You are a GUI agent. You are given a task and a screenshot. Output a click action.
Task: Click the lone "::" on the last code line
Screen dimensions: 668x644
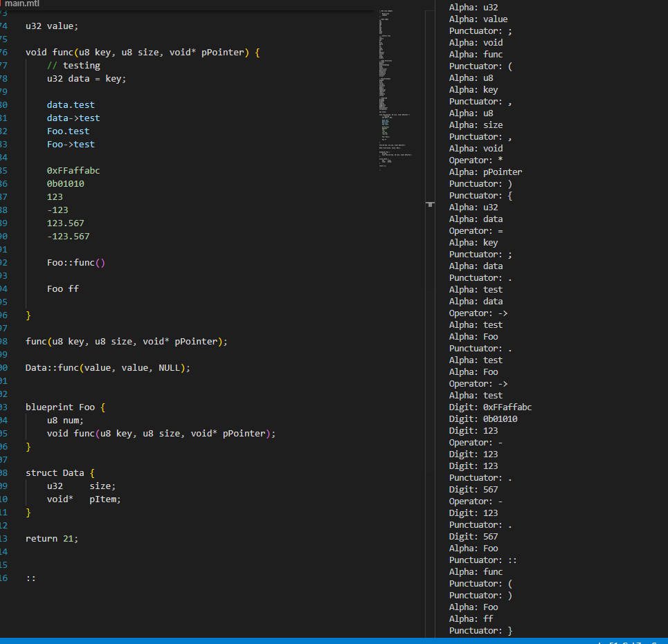[30, 578]
